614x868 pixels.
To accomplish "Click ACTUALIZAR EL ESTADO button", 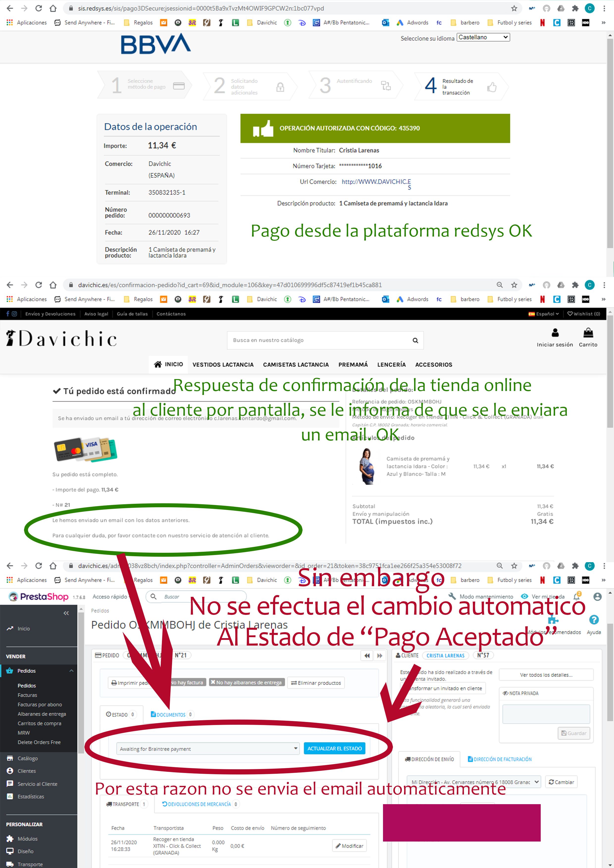I will tap(334, 748).
